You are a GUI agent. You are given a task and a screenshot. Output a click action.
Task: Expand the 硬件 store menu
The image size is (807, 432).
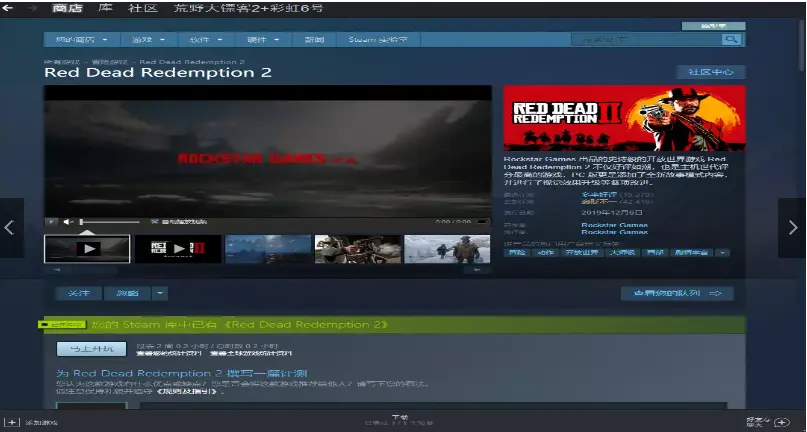tap(263, 40)
